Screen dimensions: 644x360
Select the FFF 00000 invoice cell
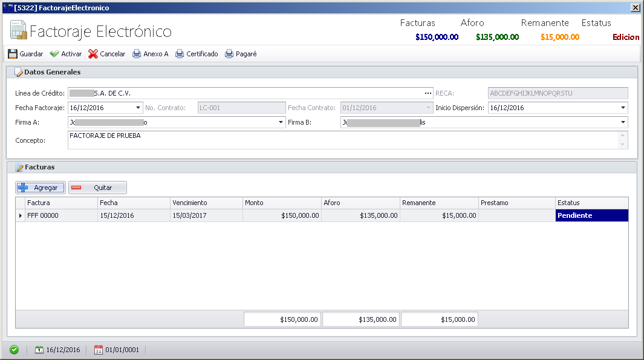(x=61, y=215)
